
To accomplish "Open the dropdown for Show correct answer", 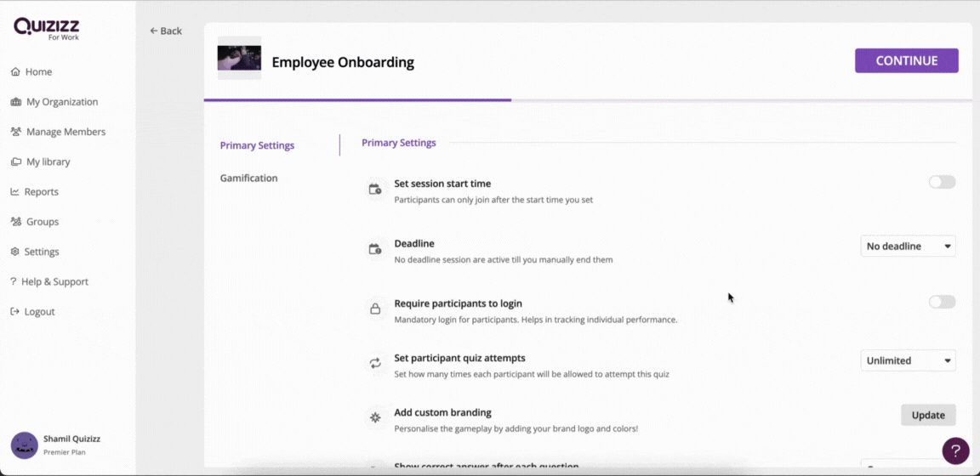I will click(909, 463).
